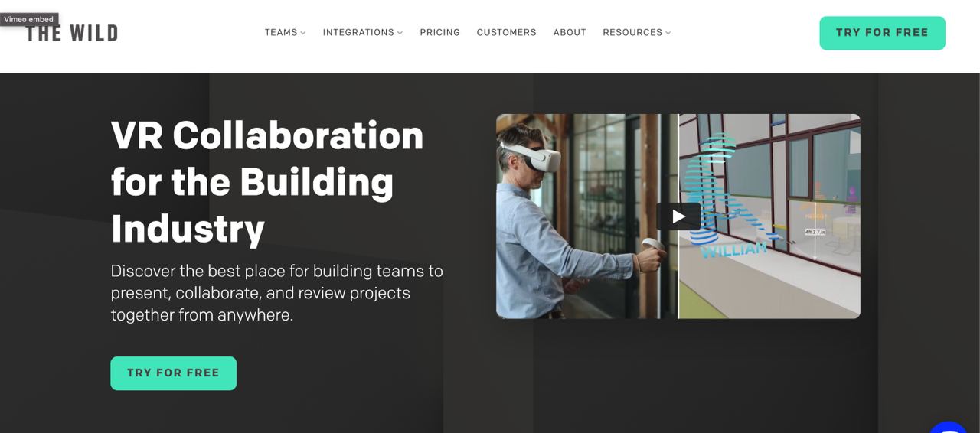The height and width of the screenshot is (433, 980).
Task: Click TRY FOR FREE in the header
Action: 882,33
